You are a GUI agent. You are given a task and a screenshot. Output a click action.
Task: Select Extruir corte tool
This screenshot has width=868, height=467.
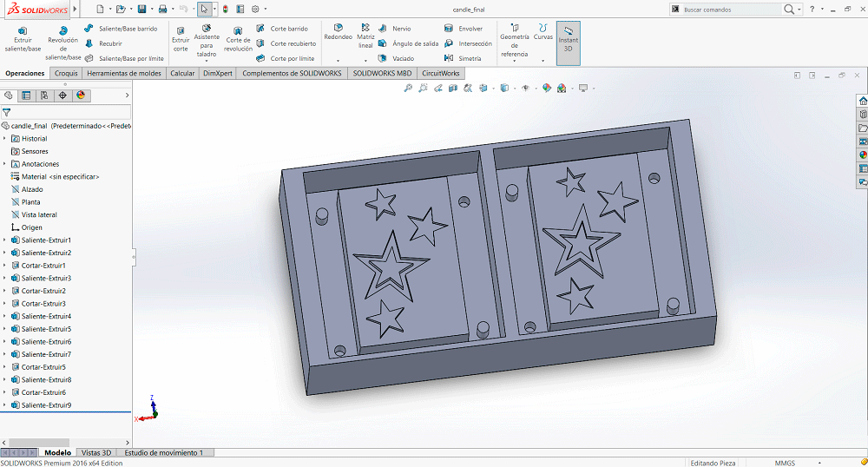(x=181, y=39)
